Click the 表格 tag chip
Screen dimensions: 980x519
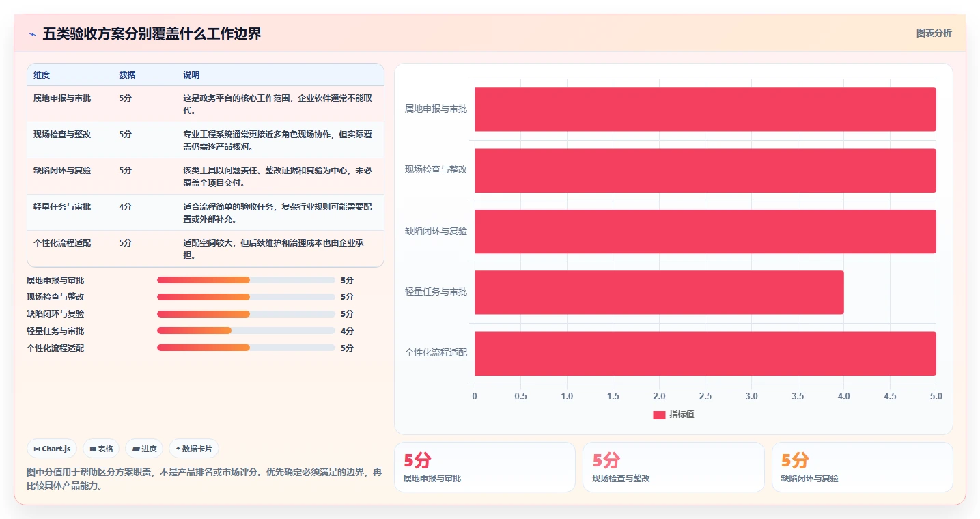(x=101, y=449)
